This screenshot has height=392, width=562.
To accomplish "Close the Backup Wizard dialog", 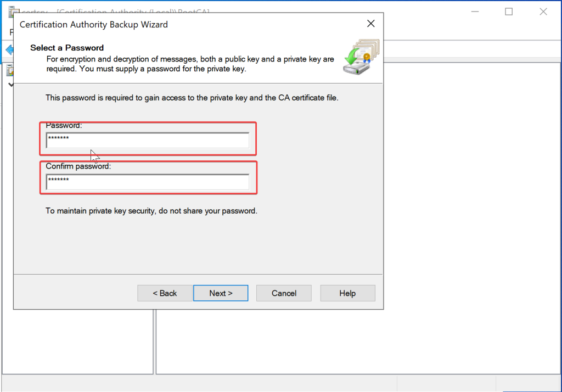I will coord(370,24).
